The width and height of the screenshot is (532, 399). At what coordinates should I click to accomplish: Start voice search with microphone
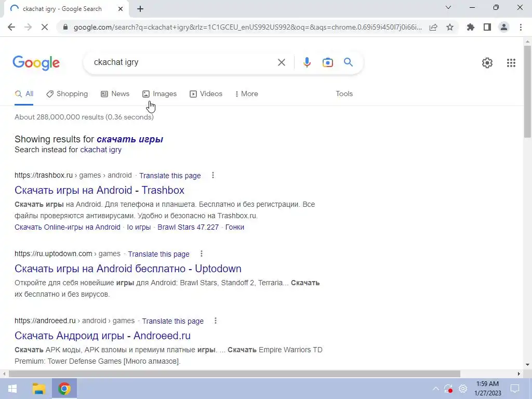click(307, 62)
